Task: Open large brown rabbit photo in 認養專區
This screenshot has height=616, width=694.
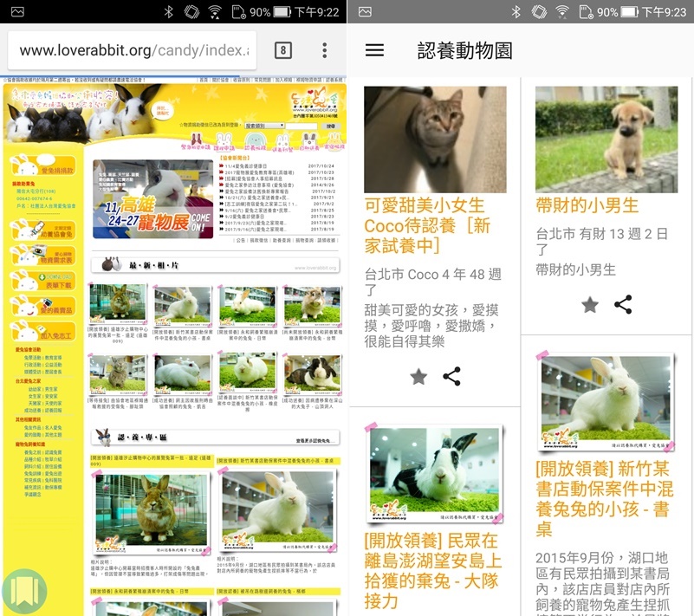Action: click(x=152, y=513)
